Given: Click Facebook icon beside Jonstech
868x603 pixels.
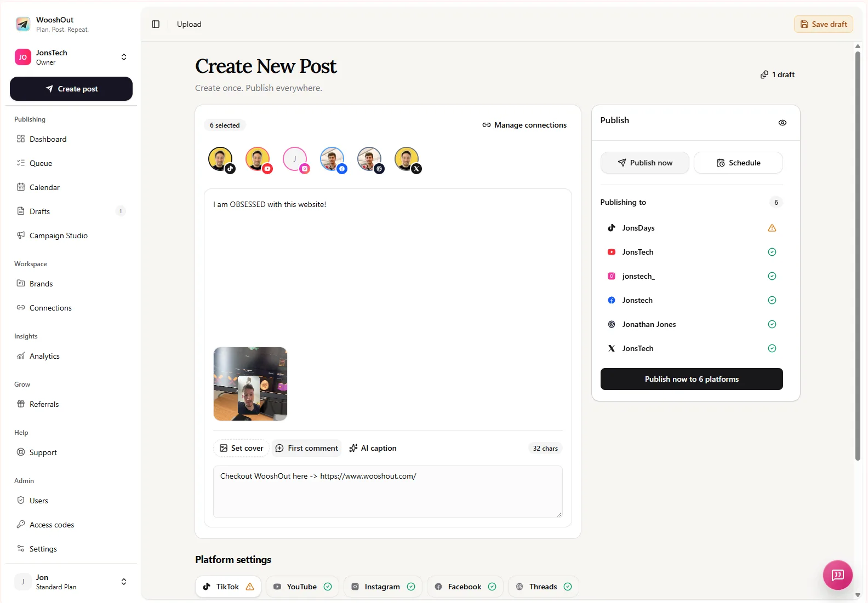Looking at the screenshot, I should coord(612,300).
